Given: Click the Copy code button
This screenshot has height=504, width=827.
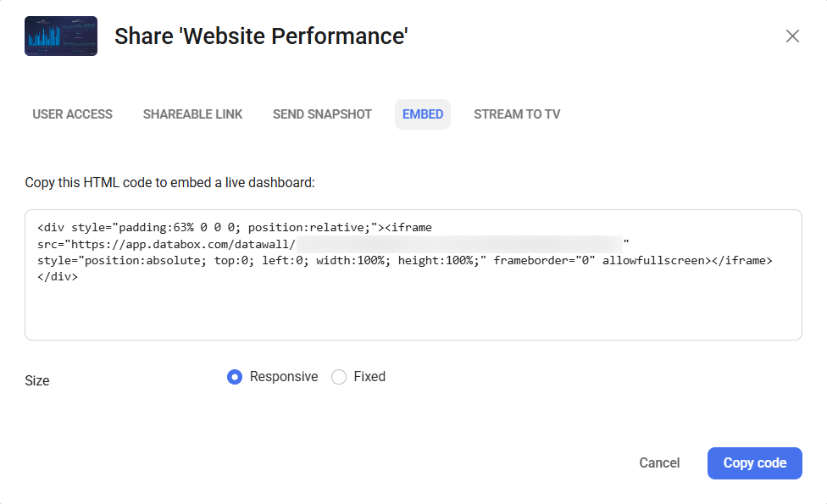Looking at the screenshot, I should click(x=755, y=463).
